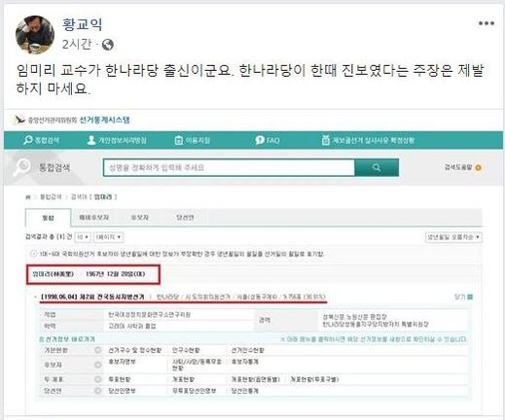Image resolution: width=505 pixels, height=420 pixels.
Task: Open the 생년월일 오름차순 sort dropdown
Action: [453, 237]
